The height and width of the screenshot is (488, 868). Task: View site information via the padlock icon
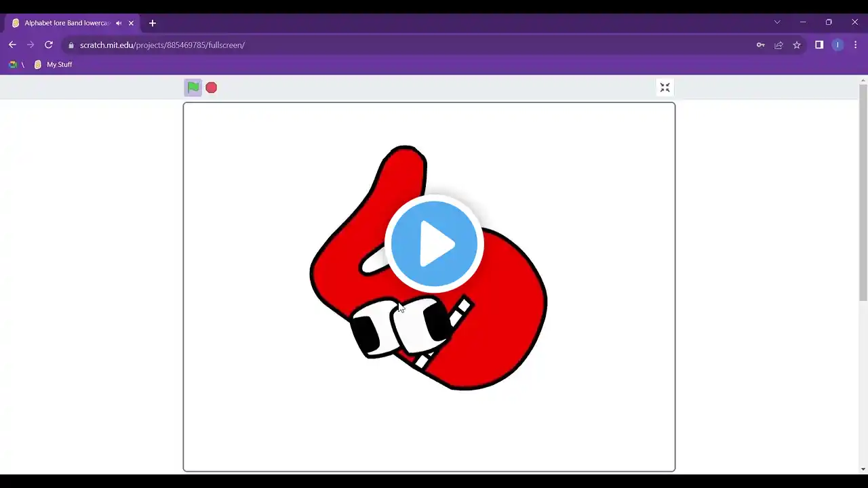coord(71,45)
